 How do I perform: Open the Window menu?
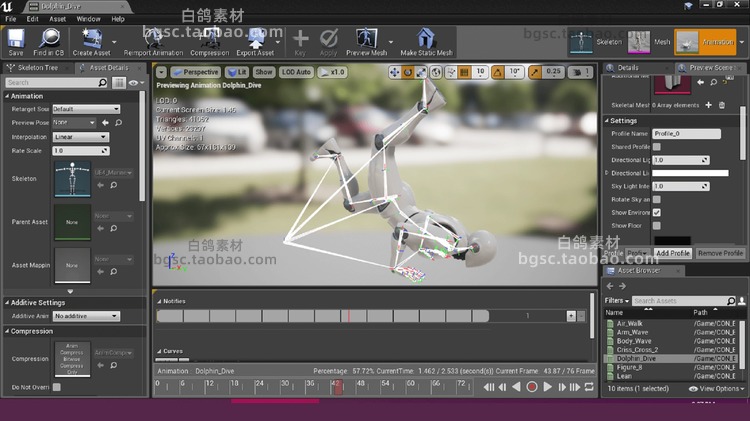point(88,19)
